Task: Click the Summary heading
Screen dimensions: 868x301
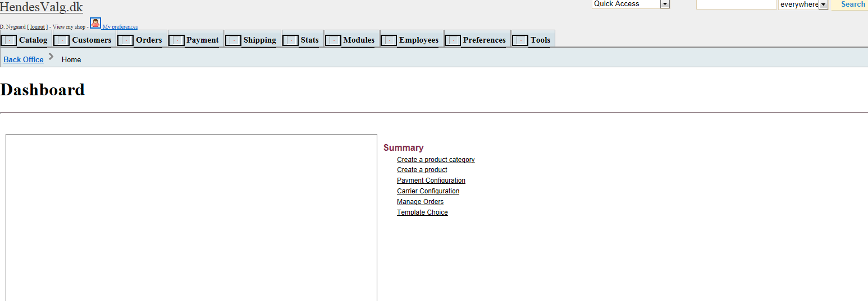Action: (x=404, y=147)
